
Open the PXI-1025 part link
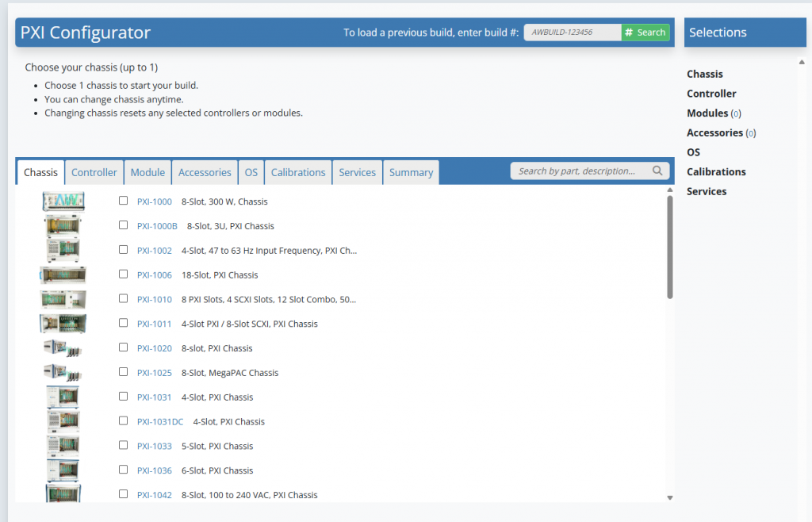[155, 373]
